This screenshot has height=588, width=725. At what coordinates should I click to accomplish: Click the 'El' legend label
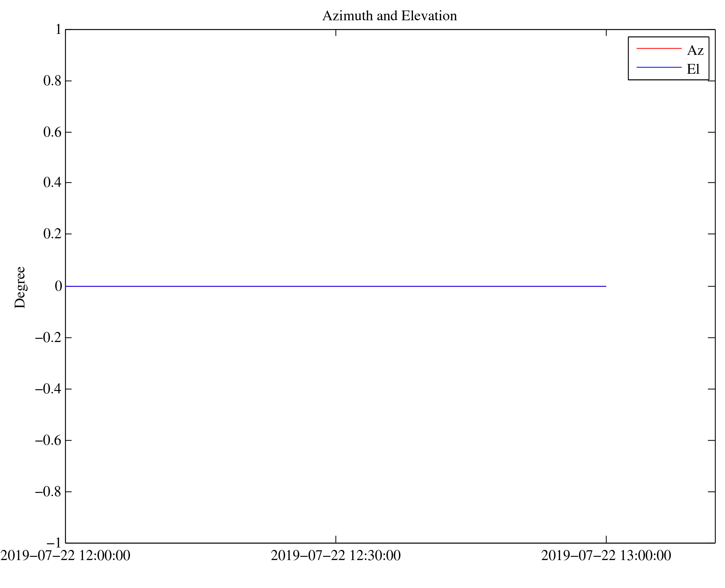coord(693,69)
